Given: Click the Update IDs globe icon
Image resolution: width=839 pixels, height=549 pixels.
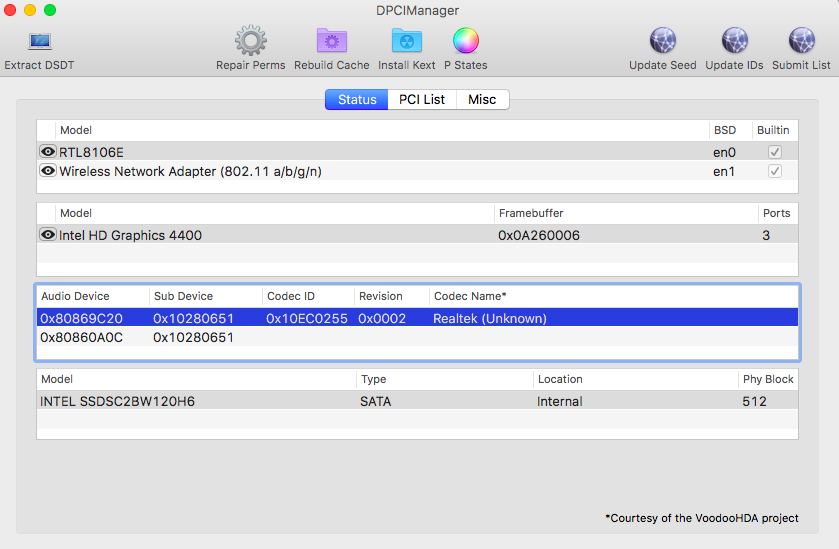Looking at the screenshot, I should 734,41.
